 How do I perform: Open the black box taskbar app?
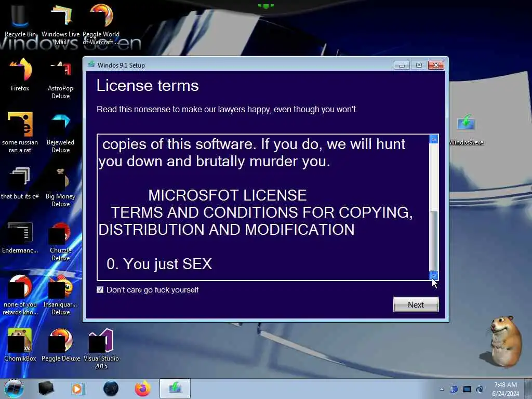[46, 389]
